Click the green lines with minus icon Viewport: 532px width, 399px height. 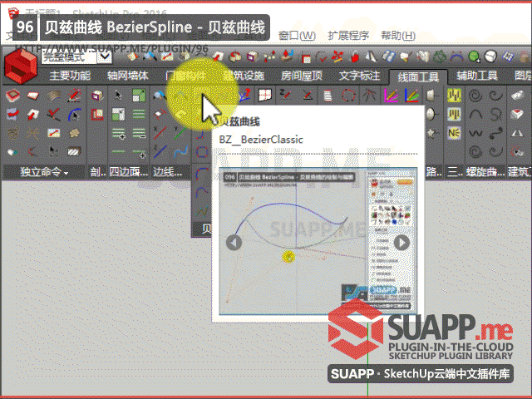pyautogui.click(x=139, y=133)
